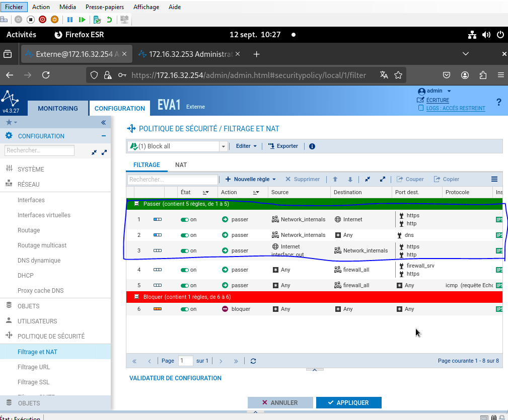Open the (1) Block all policy dropdown

(224, 146)
